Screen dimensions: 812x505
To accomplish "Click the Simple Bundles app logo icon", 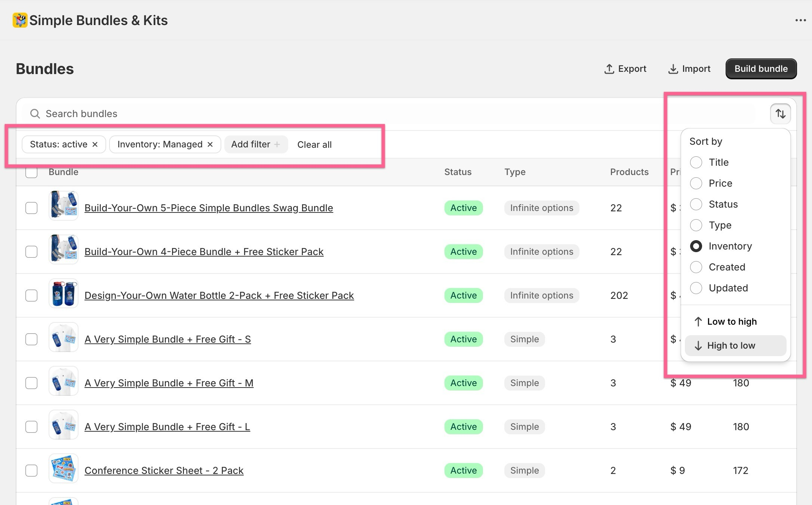I will click(x=20, y=20).
